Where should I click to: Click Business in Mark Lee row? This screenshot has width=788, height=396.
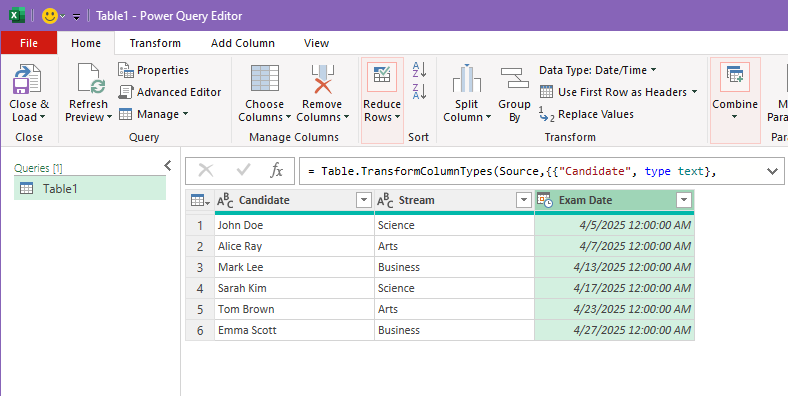[454, 267]
